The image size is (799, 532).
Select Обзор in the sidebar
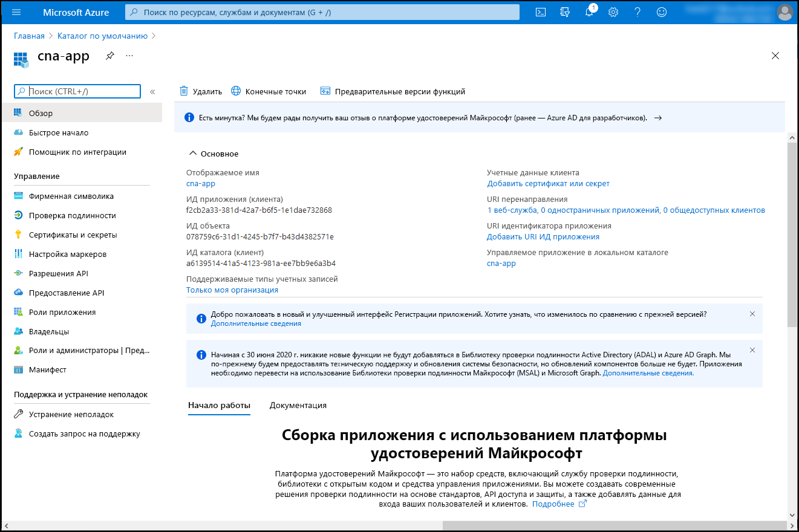(x=81, y=113)
